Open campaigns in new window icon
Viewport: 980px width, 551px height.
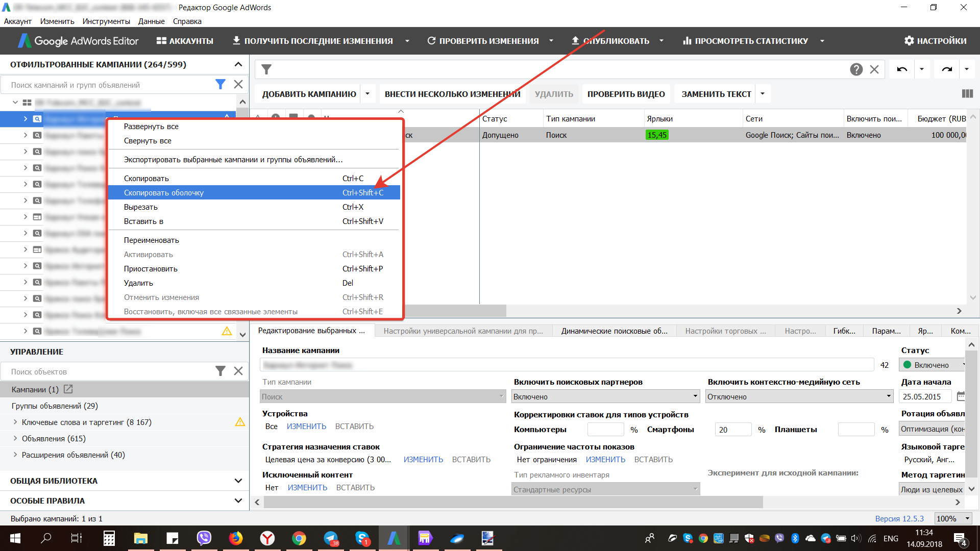tap(68, 389)
